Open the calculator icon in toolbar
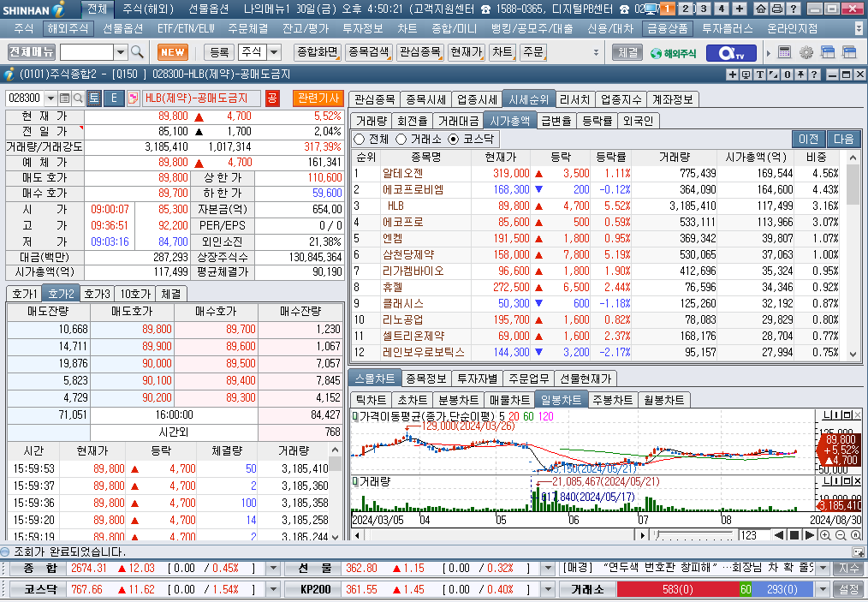The image size is (868, 602). point(784,52)
